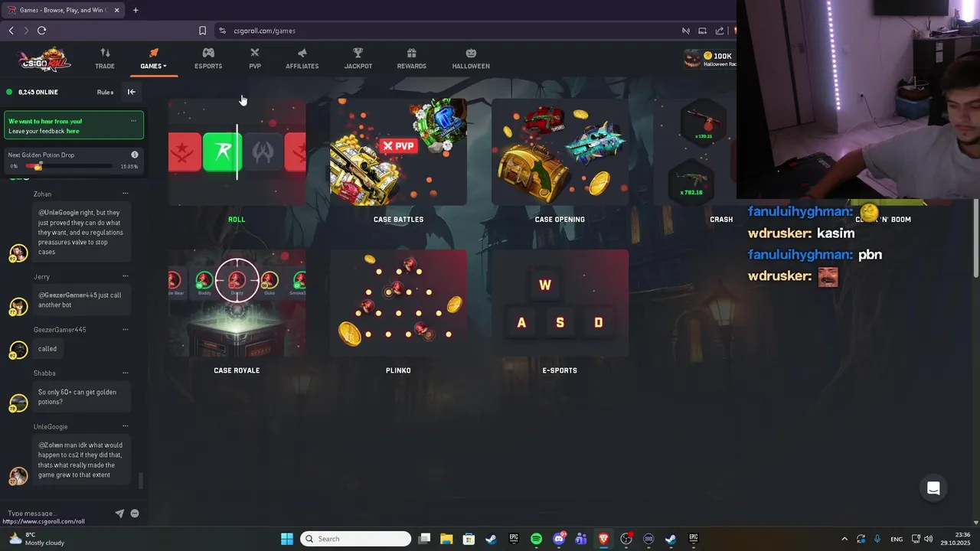Open the Halloween Race 100K banner
980x551 pixels.
(710, 60)
